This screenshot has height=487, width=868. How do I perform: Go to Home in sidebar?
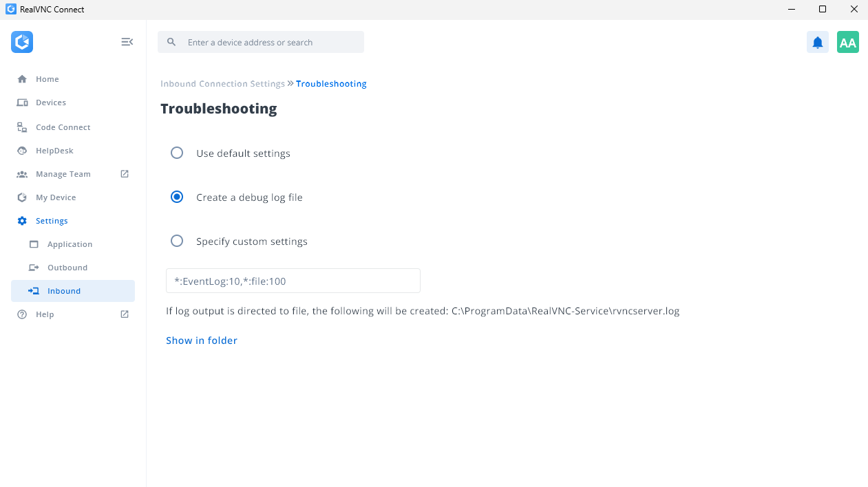pos(47,79)
